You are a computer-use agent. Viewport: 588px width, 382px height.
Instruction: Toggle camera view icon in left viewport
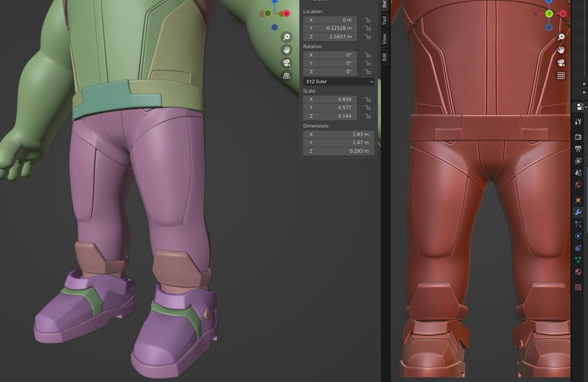[x=287, y=63]
